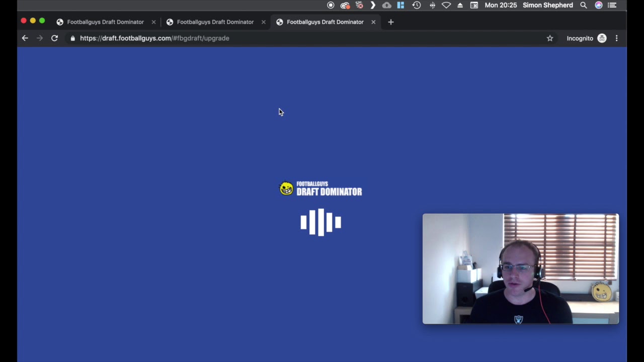Open the Wi-Fi menu
The image size is (644, 362).
click(x=446, y=5)
